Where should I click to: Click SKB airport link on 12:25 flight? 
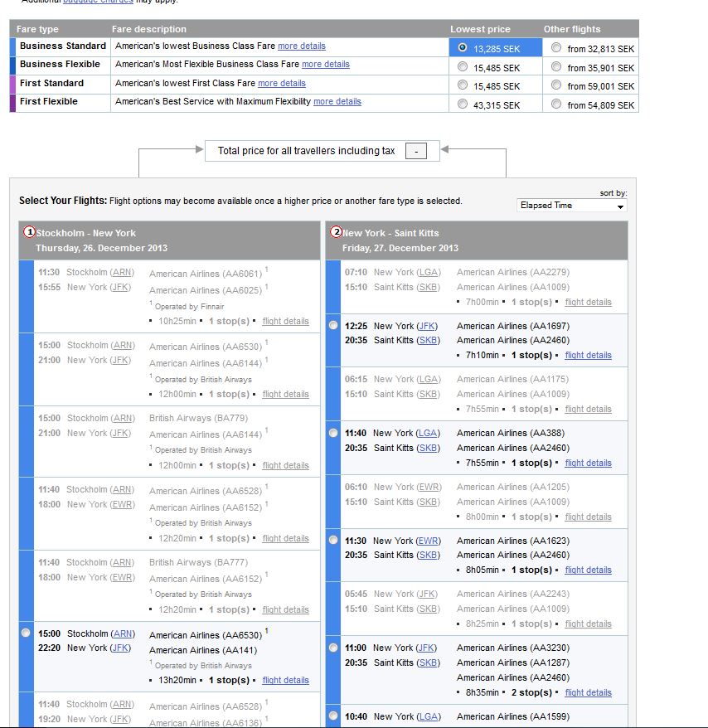tap(428, 341)
